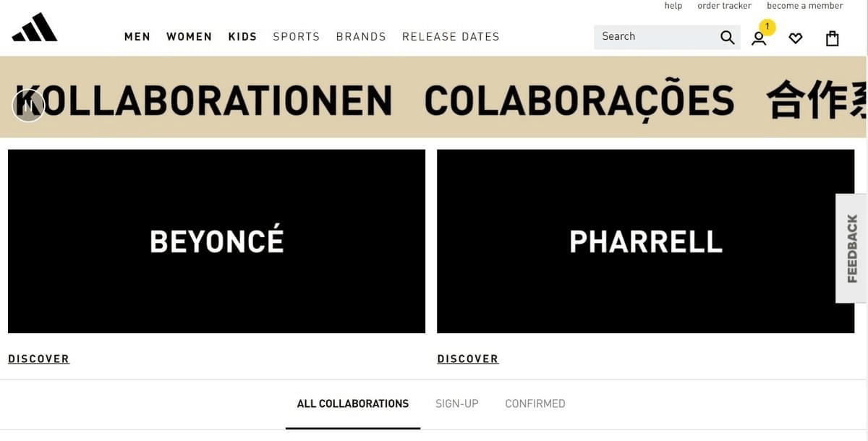Select the heart icon to see saved items
Image resolution: width=868 pixels, height=441 pixels.
796,38
